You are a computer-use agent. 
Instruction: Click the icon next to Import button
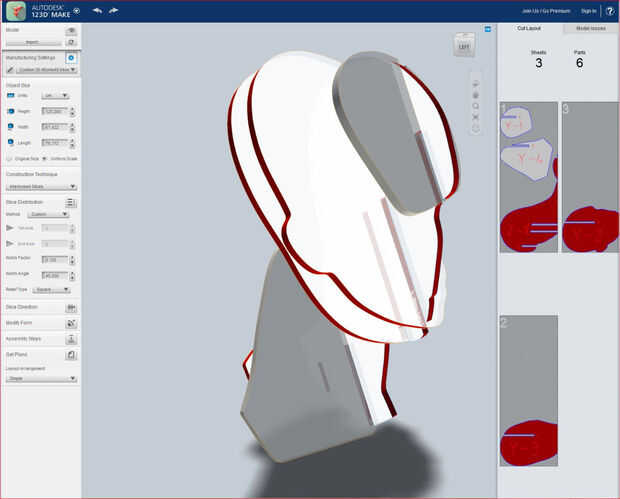point(71,42)
